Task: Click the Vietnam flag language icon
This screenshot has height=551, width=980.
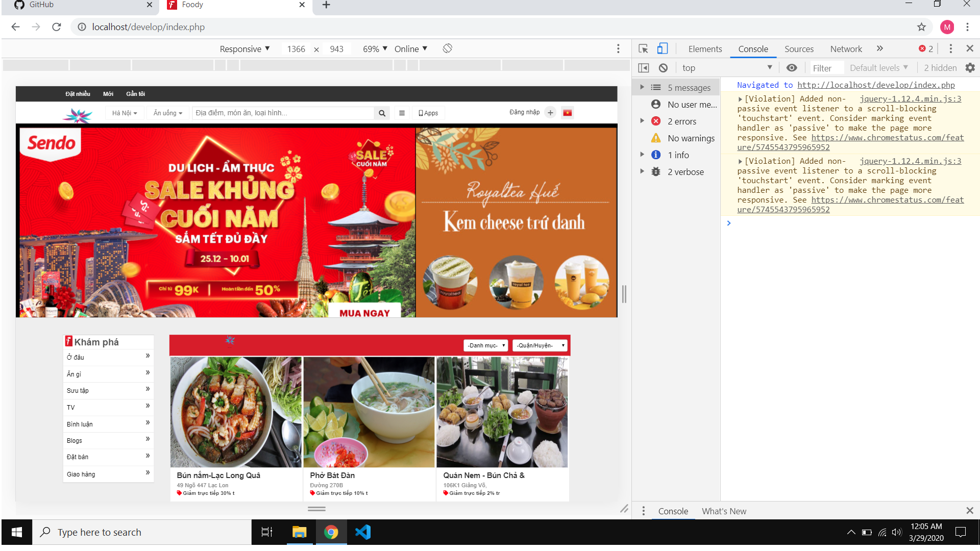Action: (568, 113)
